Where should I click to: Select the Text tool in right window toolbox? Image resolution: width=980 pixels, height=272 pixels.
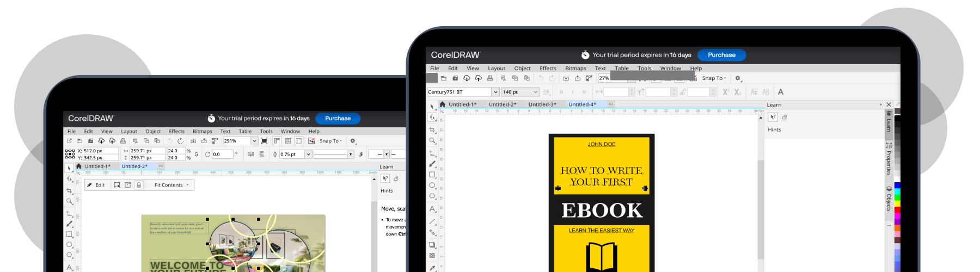pos(432,209)
